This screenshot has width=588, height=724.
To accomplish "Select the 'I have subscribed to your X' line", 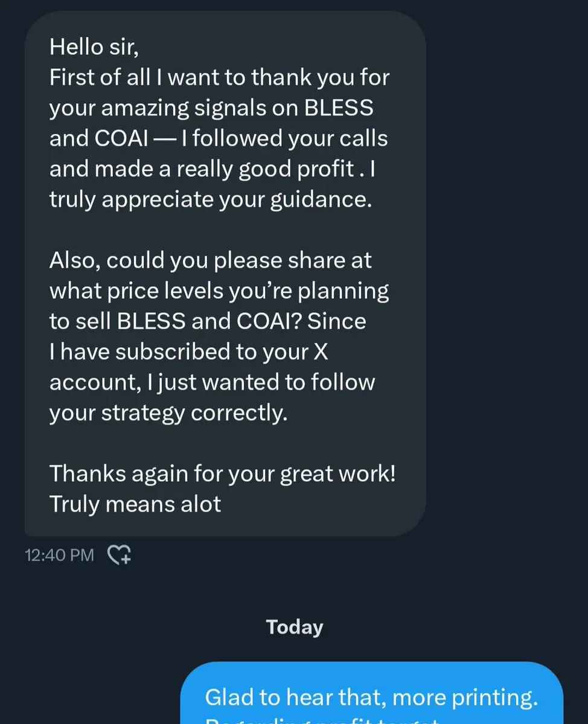I will tap(189, 352).
